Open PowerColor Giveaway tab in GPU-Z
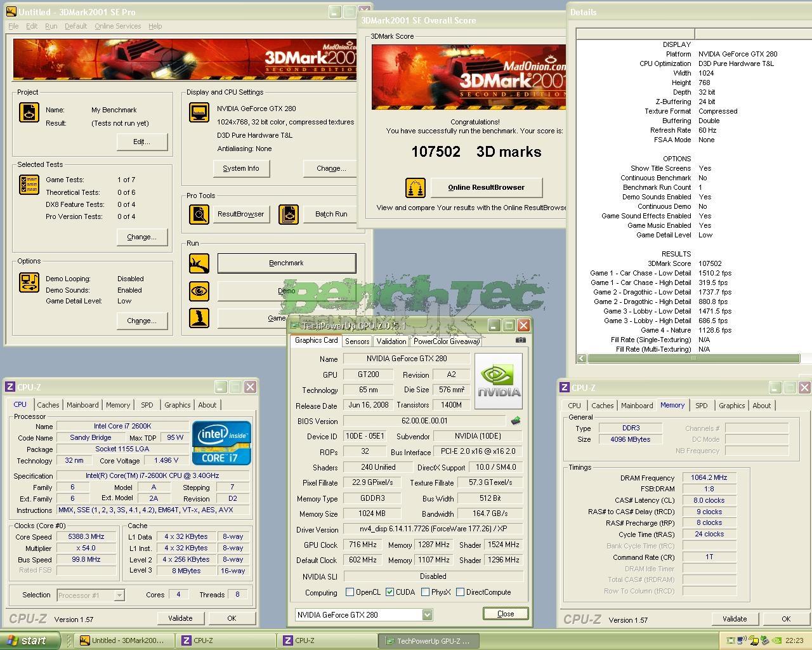This screenshot has width=812, height=650. click(x=447, y=342)
